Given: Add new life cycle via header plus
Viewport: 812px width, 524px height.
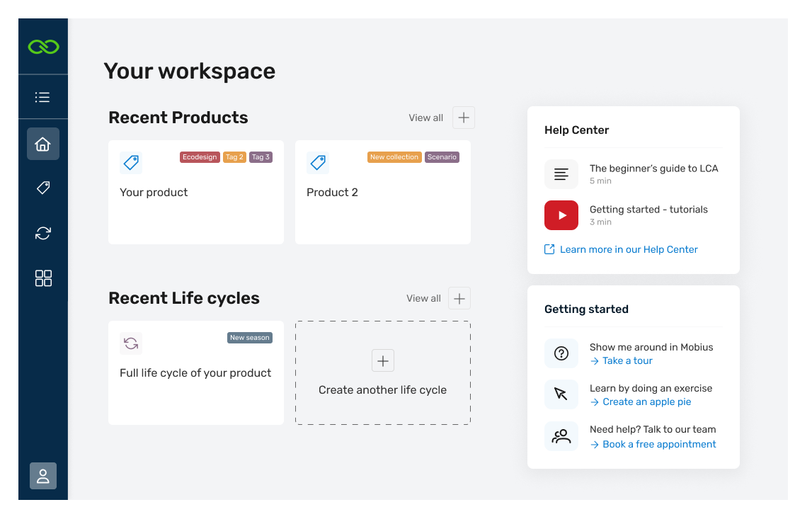Looking at the screenshot, I should pyautogui.click(x=459, y=298).
